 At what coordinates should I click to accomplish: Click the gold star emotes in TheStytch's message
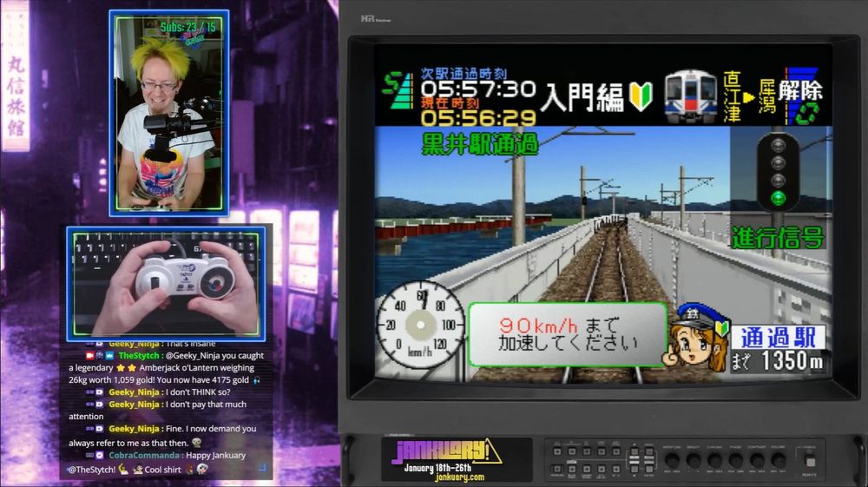pyautogui.click(x=126, y=367)
